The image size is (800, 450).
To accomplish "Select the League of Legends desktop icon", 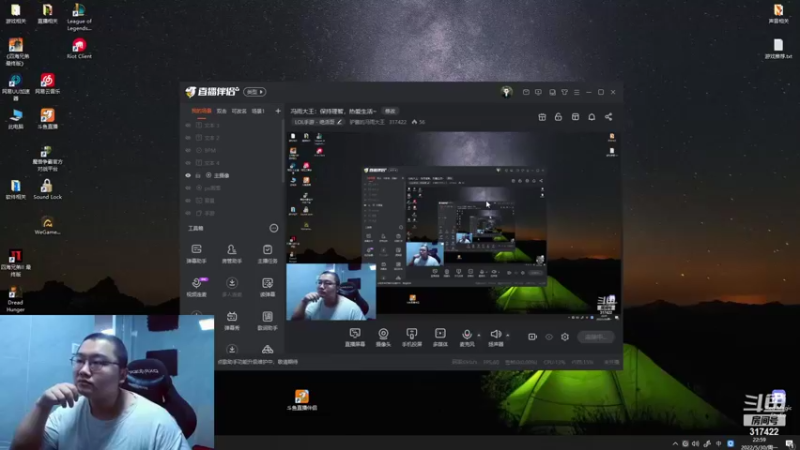I will [x=79, y=17].
